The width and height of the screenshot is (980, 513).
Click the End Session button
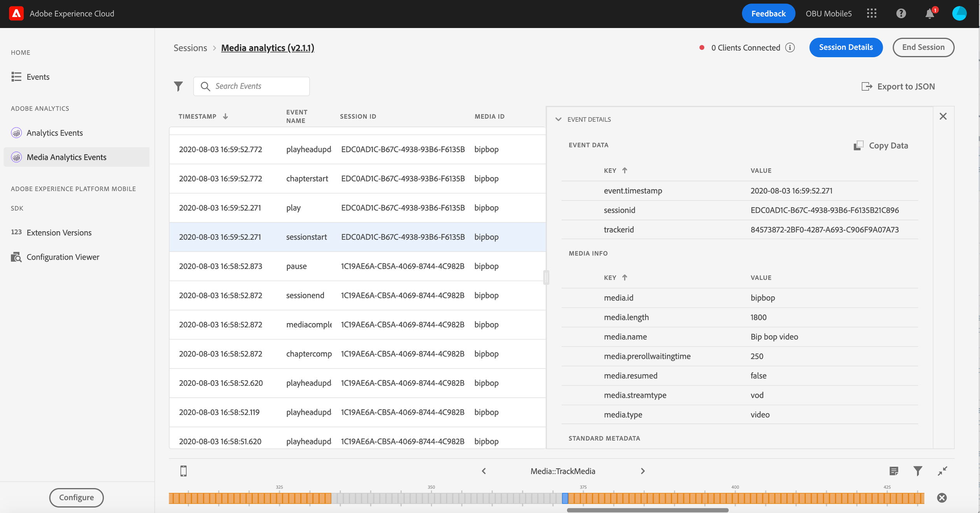click(923, 47)
